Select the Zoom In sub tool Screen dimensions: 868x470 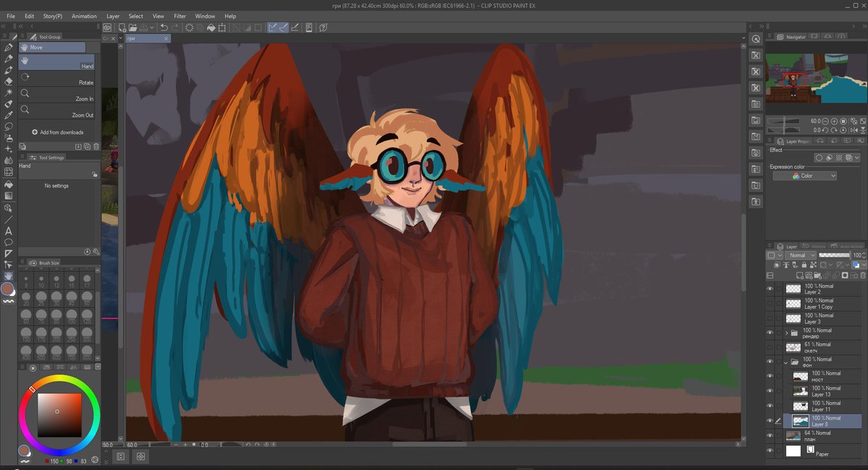[56, 95]
